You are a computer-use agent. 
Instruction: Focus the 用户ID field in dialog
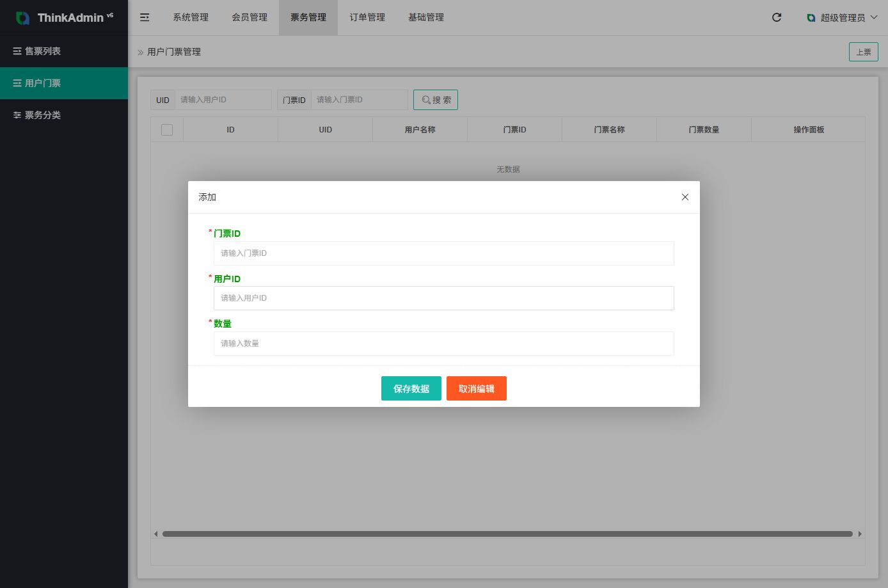pos(444,298)
